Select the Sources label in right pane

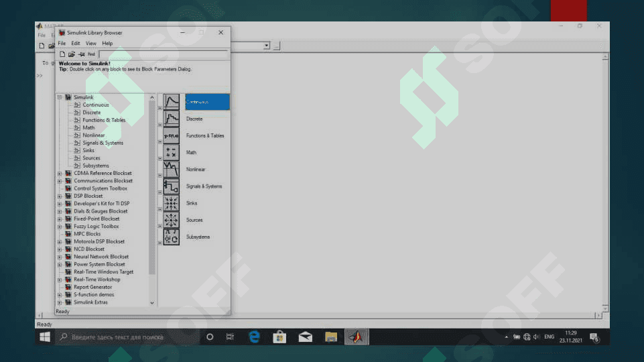click(194, 221)
